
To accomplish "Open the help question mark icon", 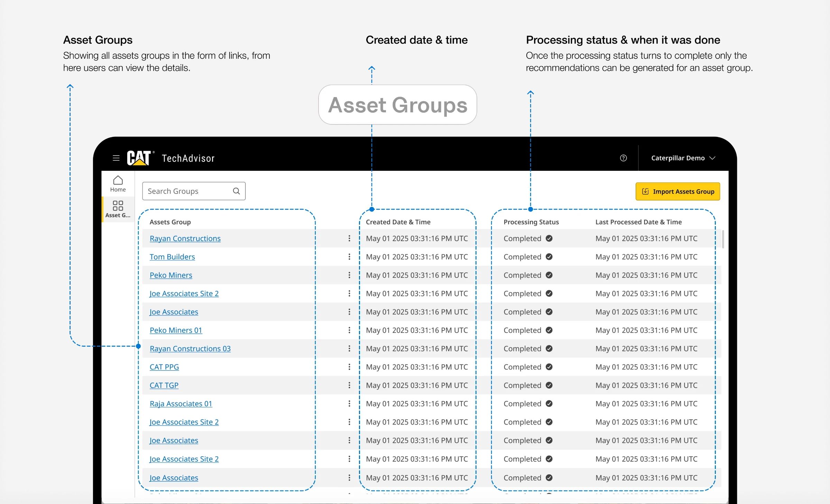I will point(623,158).
